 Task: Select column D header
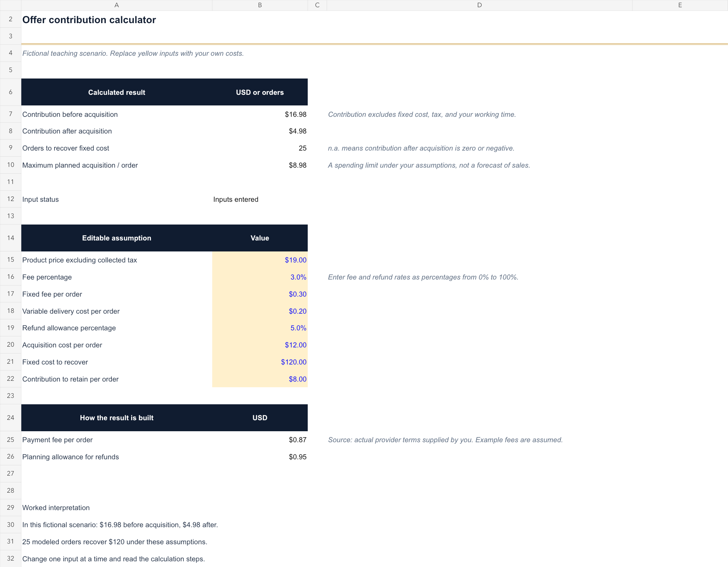click(479, 5)
